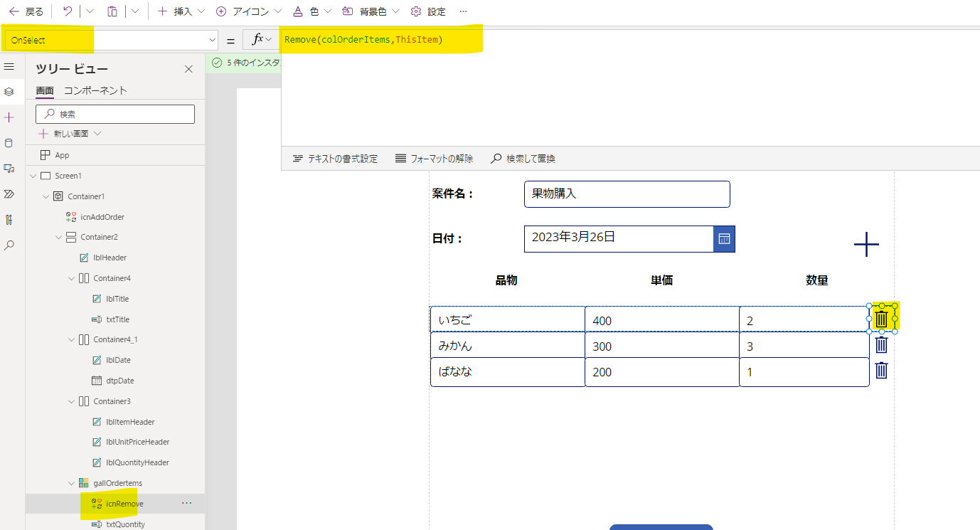Viewport: 980px width, 530px height.
Task: Collapse Container4_1 node
Action: click(71, 339)
